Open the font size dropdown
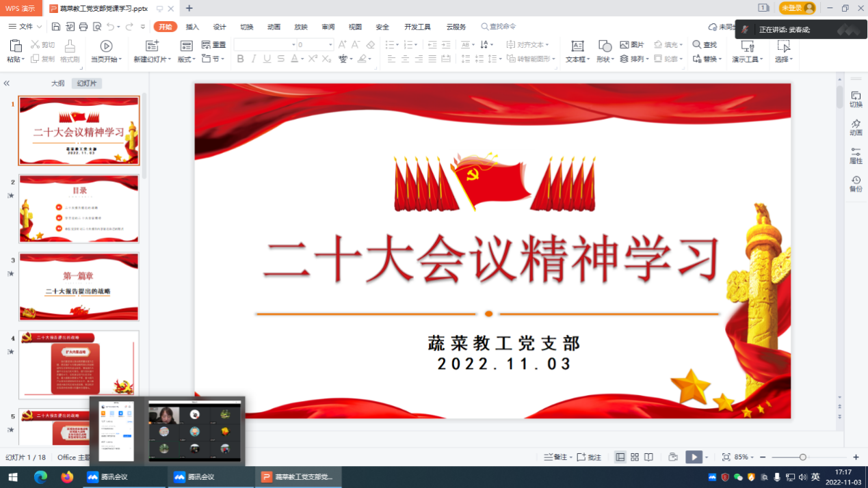This screenshot has height=488, width=868. coord(330,44)
